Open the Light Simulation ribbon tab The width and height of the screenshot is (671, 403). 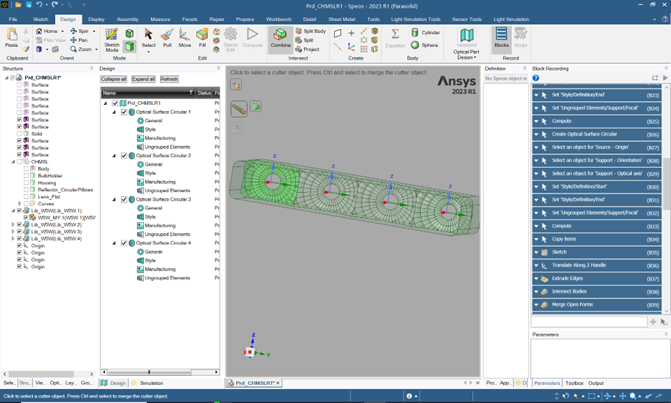pyautogui.click(x=511, y=19)
